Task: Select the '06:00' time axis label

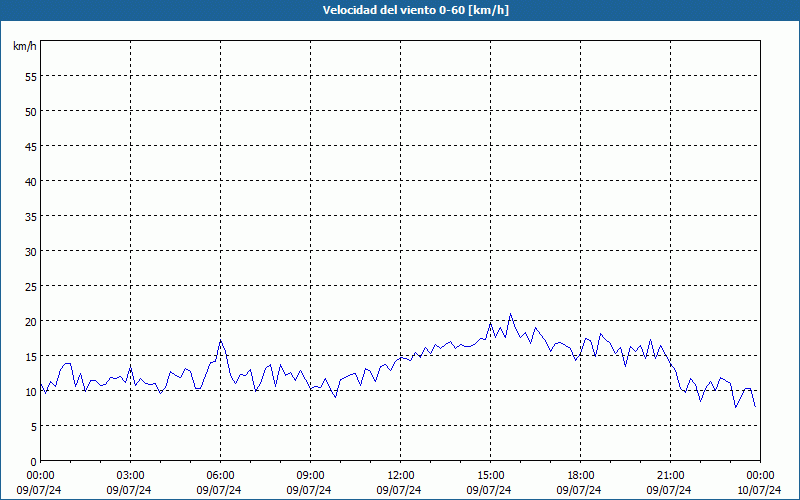Action: tap(220, 476)
